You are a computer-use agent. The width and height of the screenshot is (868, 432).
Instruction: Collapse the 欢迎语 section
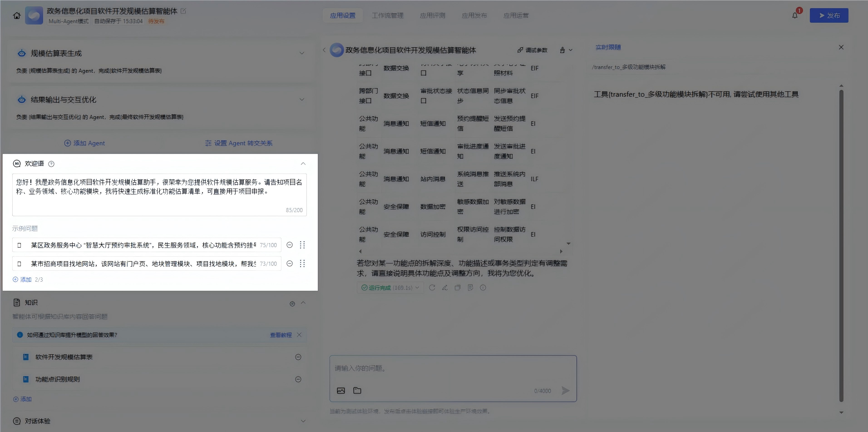(303, 164)
